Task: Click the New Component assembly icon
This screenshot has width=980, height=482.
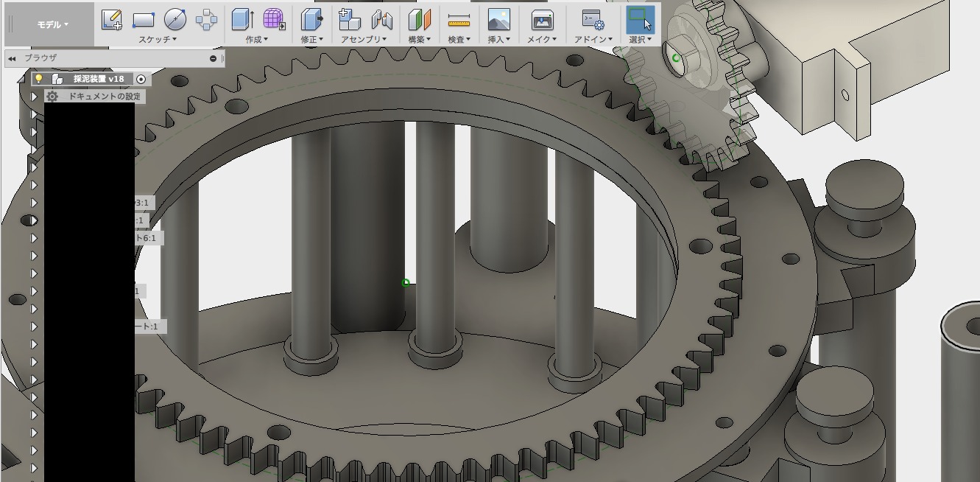Action: point(349,19)
